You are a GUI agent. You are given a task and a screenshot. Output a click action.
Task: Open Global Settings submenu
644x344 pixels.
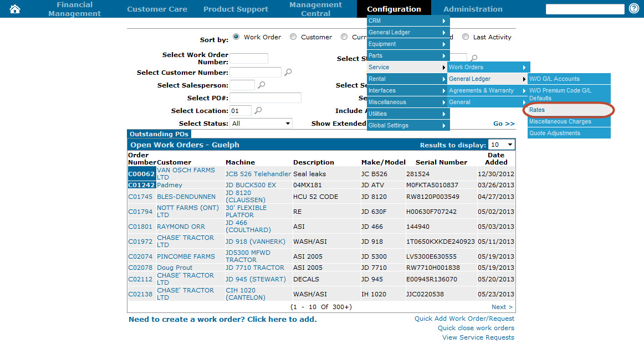pos(407,125)
